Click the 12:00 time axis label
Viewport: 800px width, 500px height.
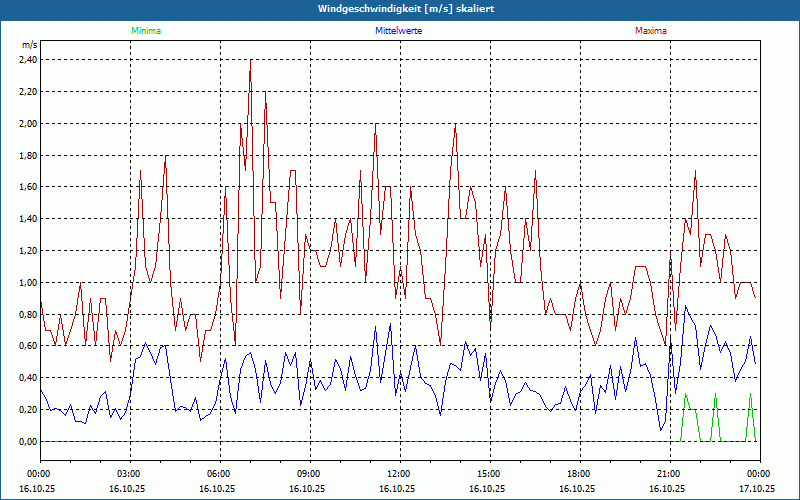click(399, 473)
